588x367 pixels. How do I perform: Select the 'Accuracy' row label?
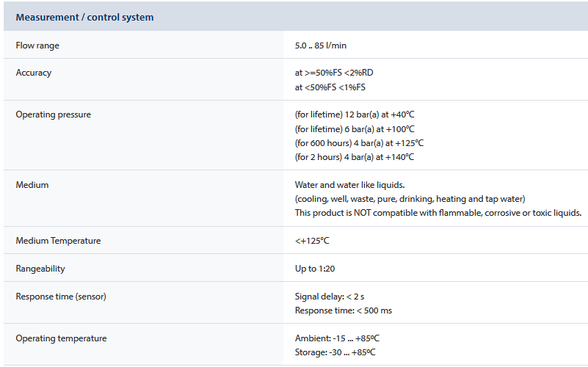click(34, 73)
